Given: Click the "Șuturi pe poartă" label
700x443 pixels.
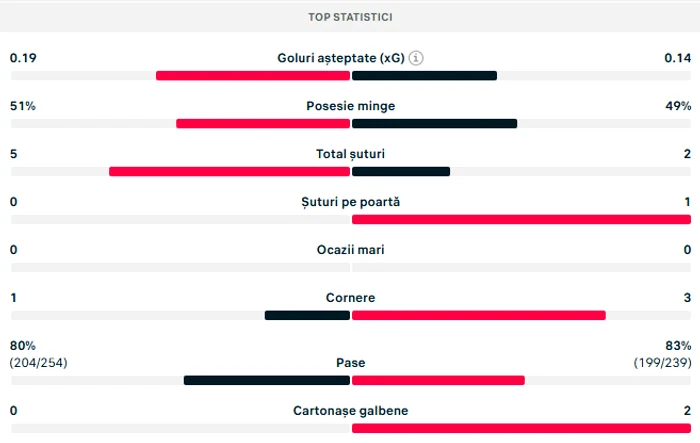Looking at the screenshot, I should (350, 202).
